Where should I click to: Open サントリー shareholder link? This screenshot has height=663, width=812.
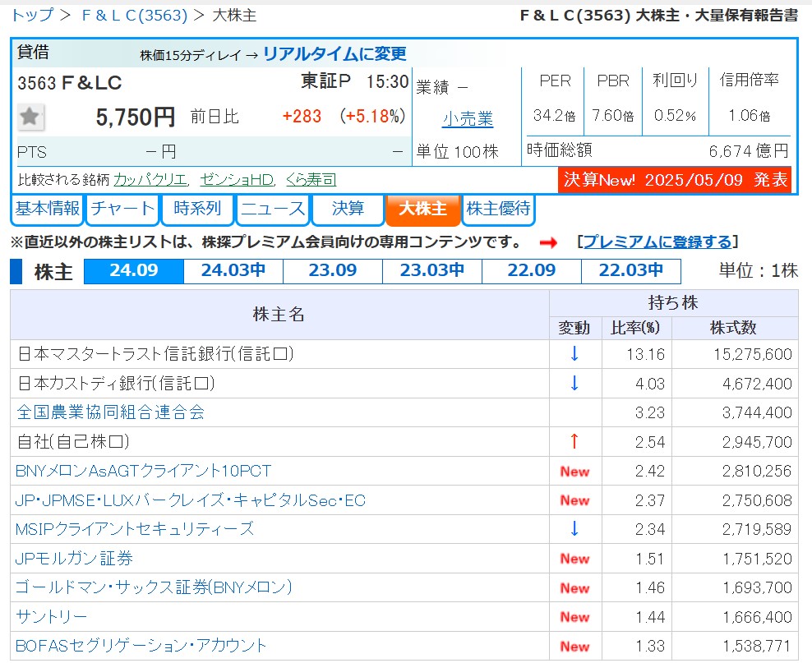pos(51,617)
